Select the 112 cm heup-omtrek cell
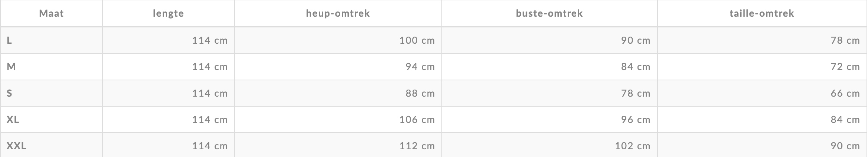This screenshot has height=157, width=868. coord(338,145)
